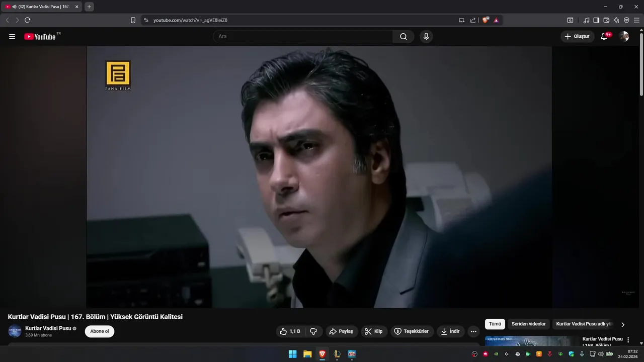Open the recommended video thumbnail
Screen dimensions: 644x362
(x=532, y=341)
